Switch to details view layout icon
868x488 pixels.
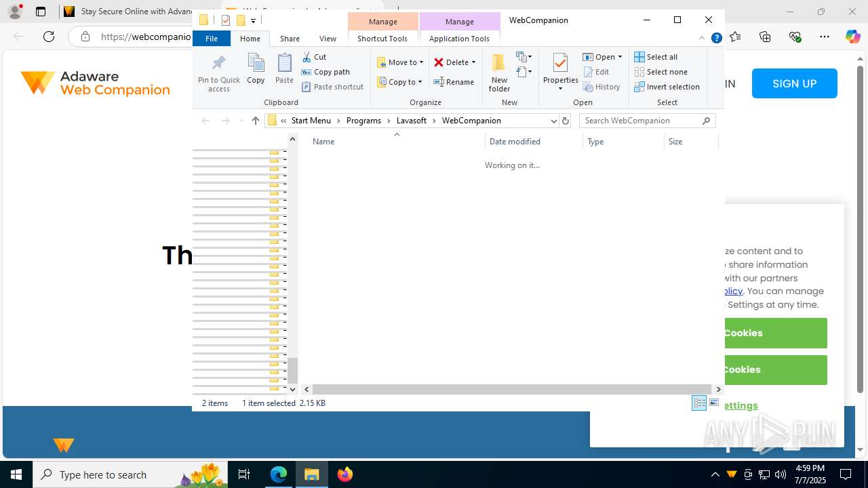coord(699,403)
